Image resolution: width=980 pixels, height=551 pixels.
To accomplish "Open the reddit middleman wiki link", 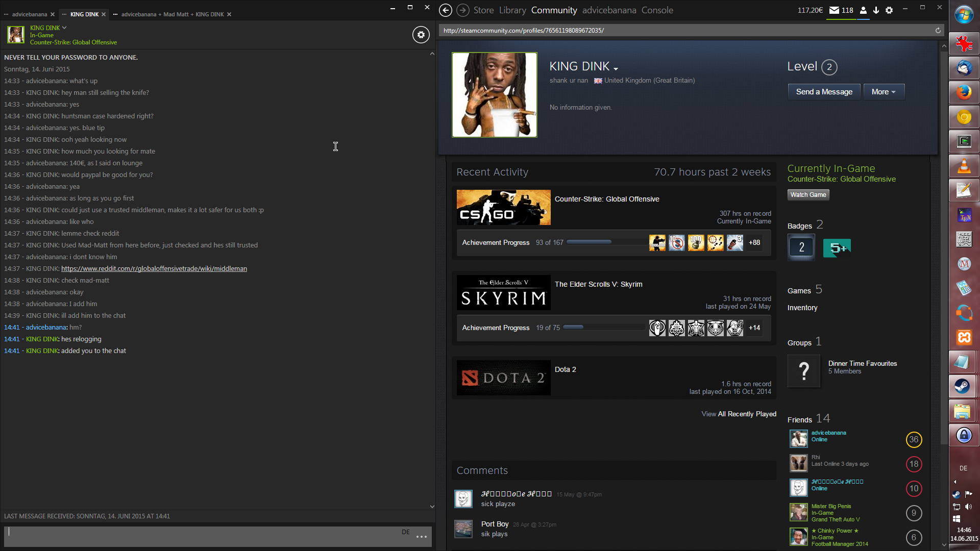I will click(x=154, y=269).
